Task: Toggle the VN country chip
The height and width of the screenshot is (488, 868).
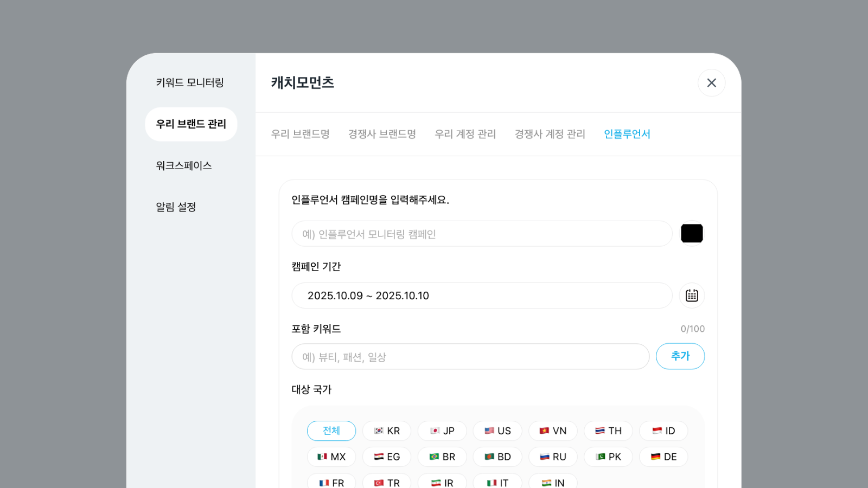Action: [x=553, y=431]
